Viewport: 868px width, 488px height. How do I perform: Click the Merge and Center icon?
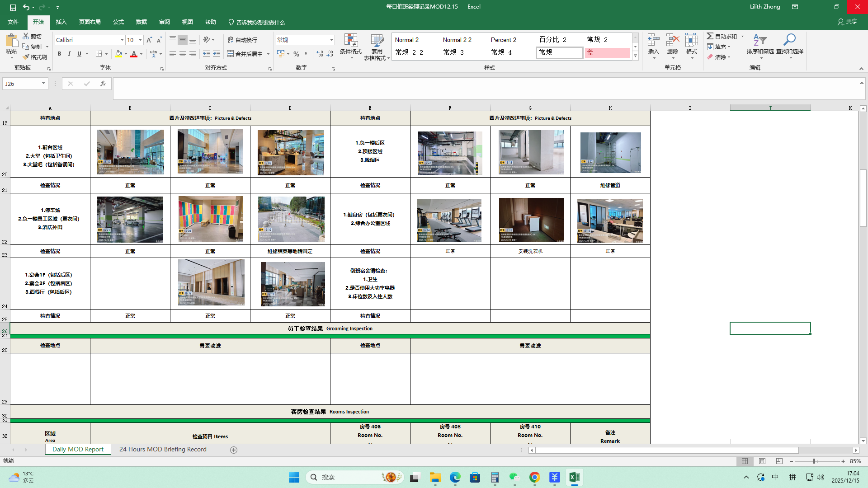[231, 54]
